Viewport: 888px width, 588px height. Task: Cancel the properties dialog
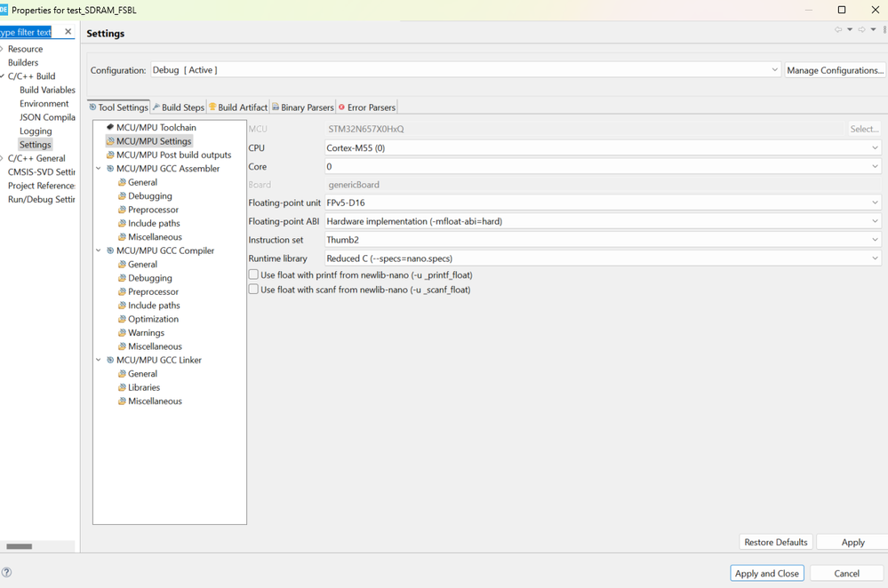[x=846, y=573]
